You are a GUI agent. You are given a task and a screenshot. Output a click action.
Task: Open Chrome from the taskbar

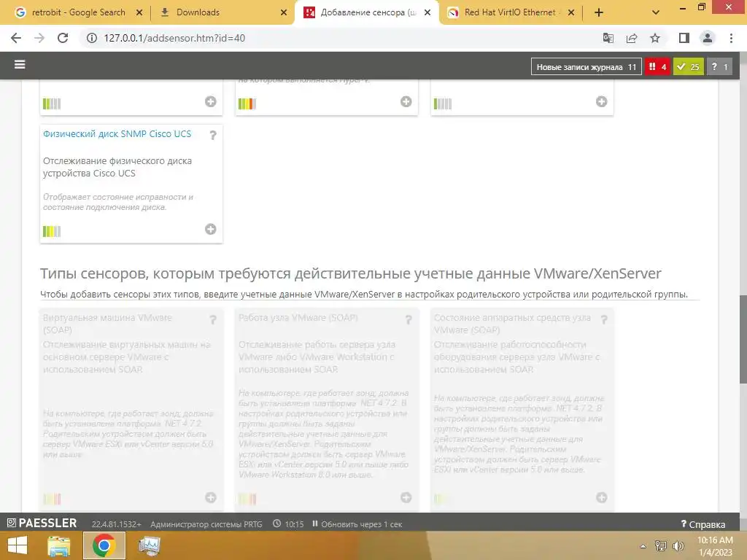(104, 545)
